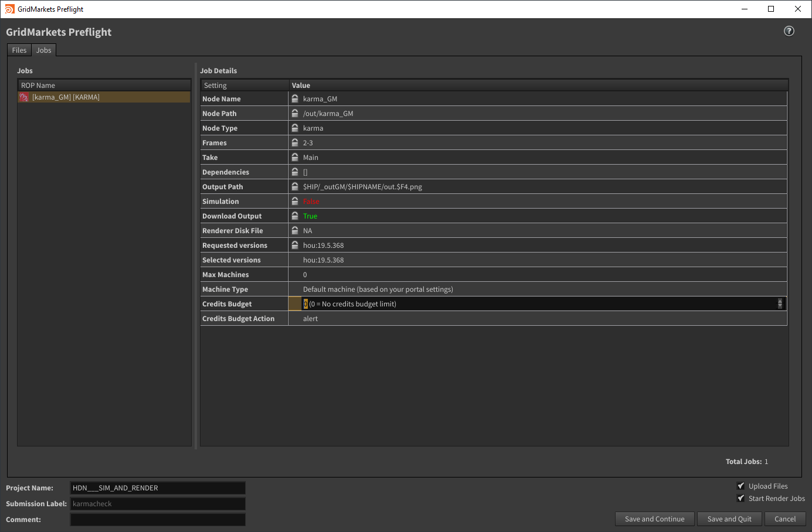Close the GridMarkets Preflight window
812x532 pixels.
(798, 9)
